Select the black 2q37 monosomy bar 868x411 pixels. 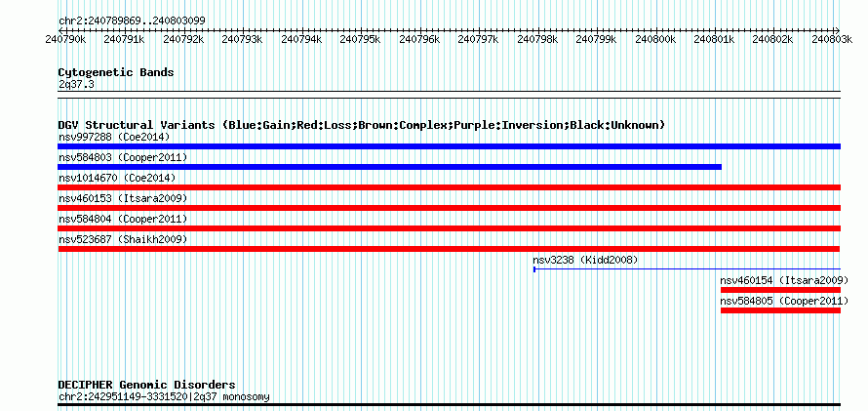pyautogui.click(x=449, y=404)
